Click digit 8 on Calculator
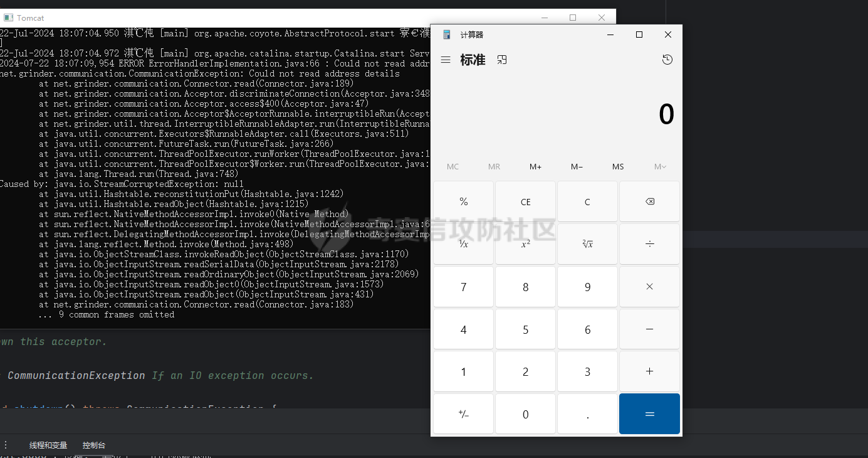 pyautogui.click(x=525, y=287)
